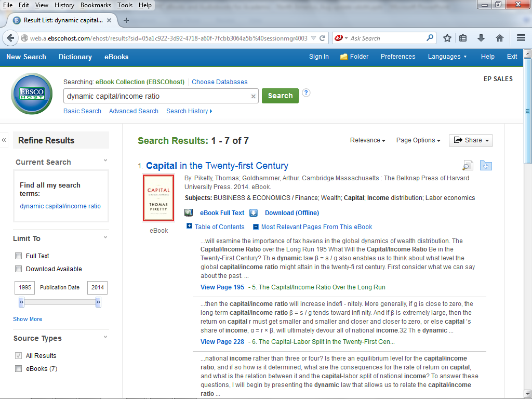The width and height of the screenshot is (532, 399).
Task: Check the eBooks (7) source type
Action: click(18, 368)
